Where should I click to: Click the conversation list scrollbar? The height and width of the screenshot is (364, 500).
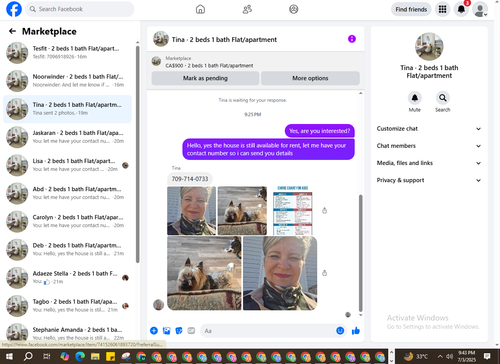(x=137, y=154)
